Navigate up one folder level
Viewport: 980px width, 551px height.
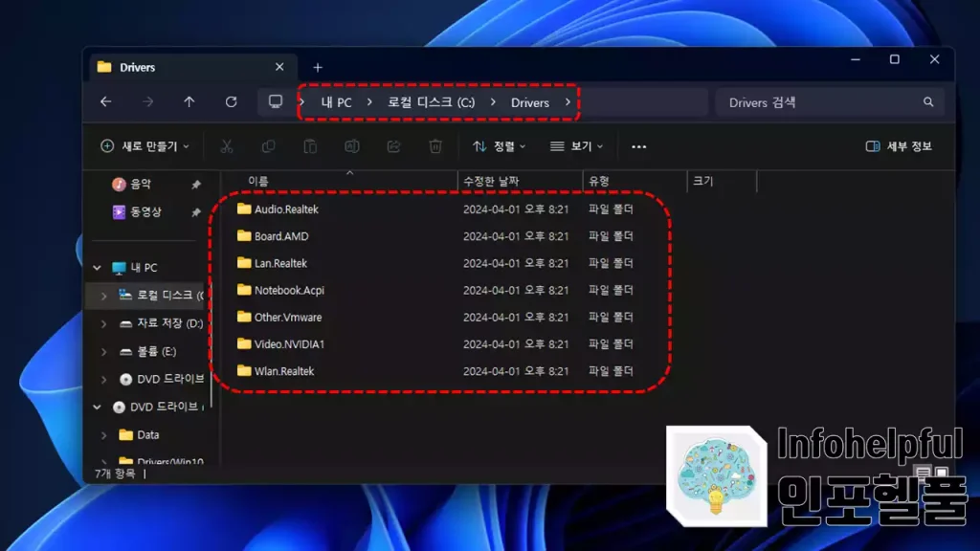coord(189,101)
